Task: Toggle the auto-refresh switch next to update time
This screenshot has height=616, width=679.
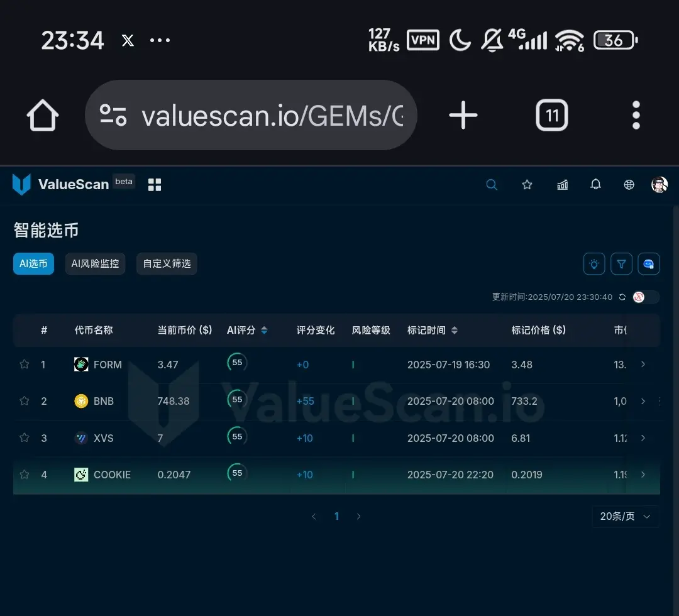Action: coord(646,297)
